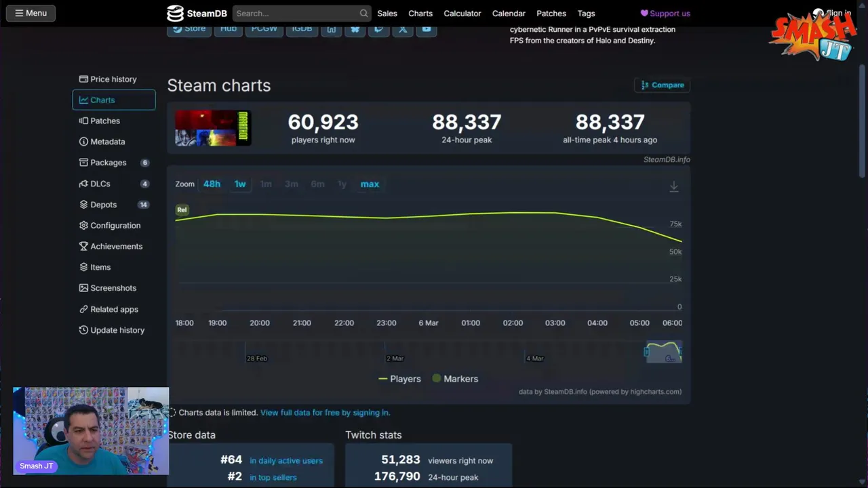Screen dimensions: 868x488
Task: Open the Tags nav link
Action: tap(587, 13)
